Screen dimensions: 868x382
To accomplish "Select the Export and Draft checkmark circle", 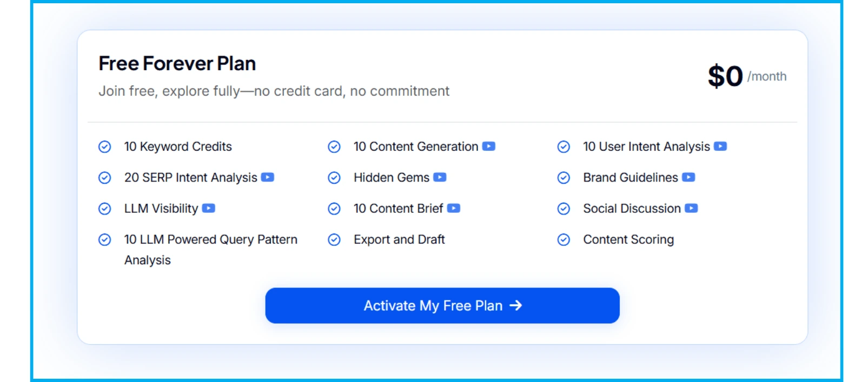I will click(x=334, y=239).
